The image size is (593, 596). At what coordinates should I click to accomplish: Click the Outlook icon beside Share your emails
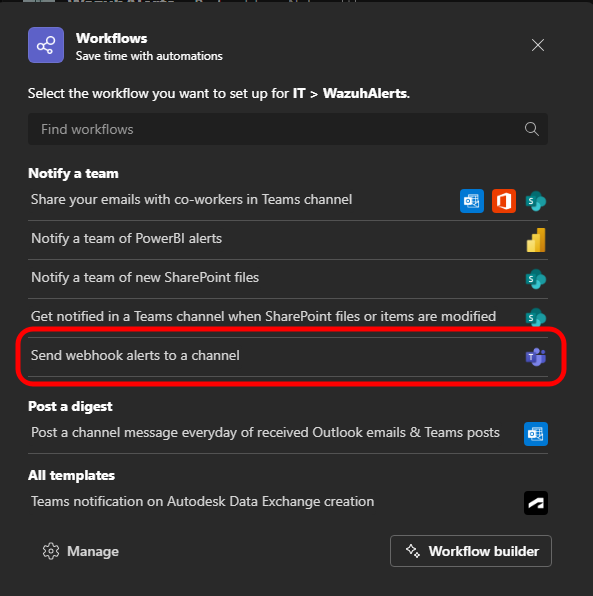472,201
